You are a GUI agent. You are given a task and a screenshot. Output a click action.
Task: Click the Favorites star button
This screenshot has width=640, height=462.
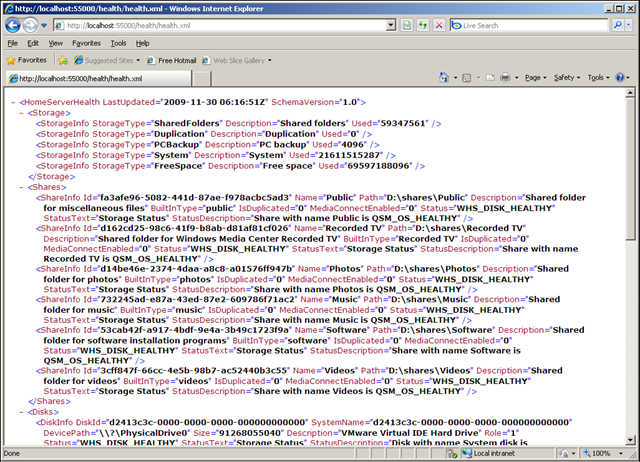(27, 60)
